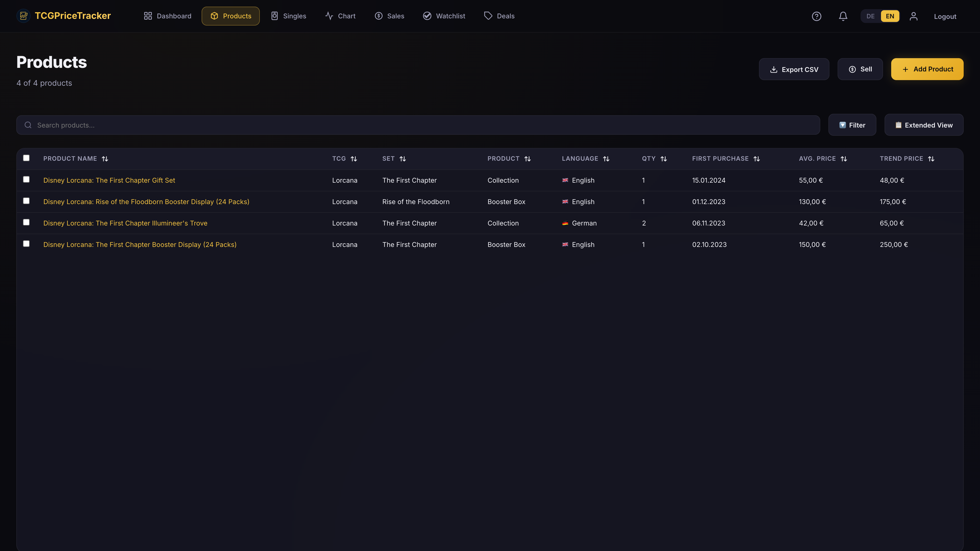Open the Watchlist tab

(x=444, y=16)
